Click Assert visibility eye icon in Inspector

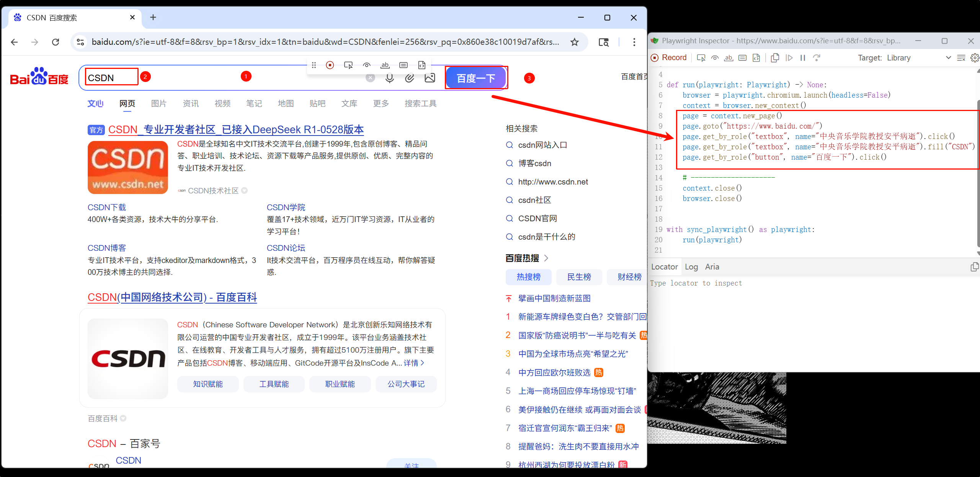pos(715,58)
